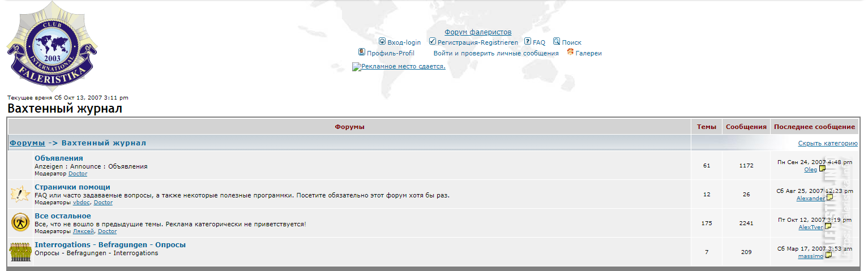Click the messages count 2241

[746, 223]
